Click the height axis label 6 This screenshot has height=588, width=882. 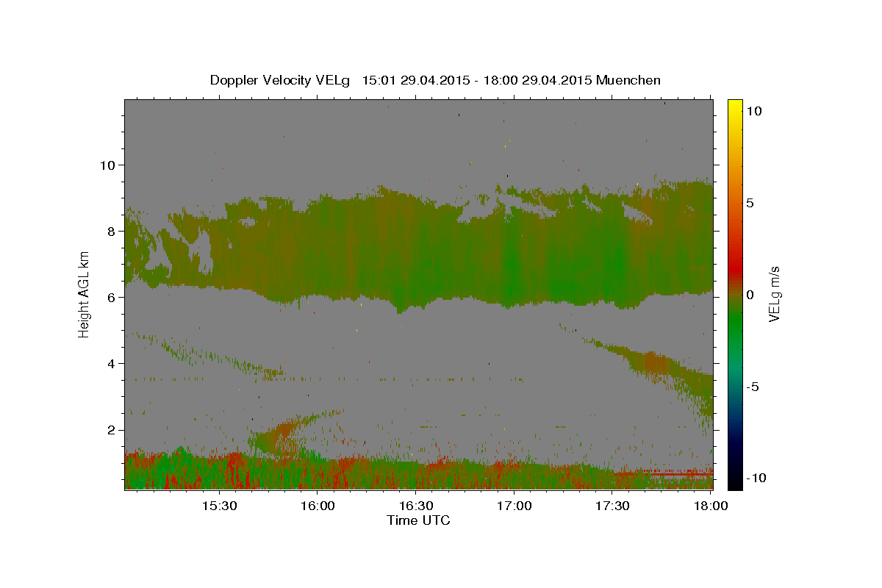coord(113,297)
